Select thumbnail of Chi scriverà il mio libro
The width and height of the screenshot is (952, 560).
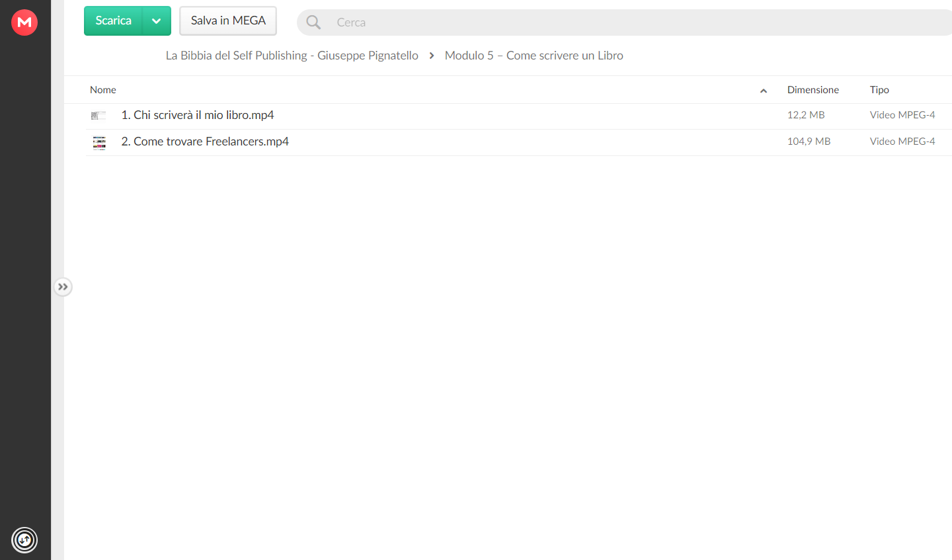click(99, 116)
